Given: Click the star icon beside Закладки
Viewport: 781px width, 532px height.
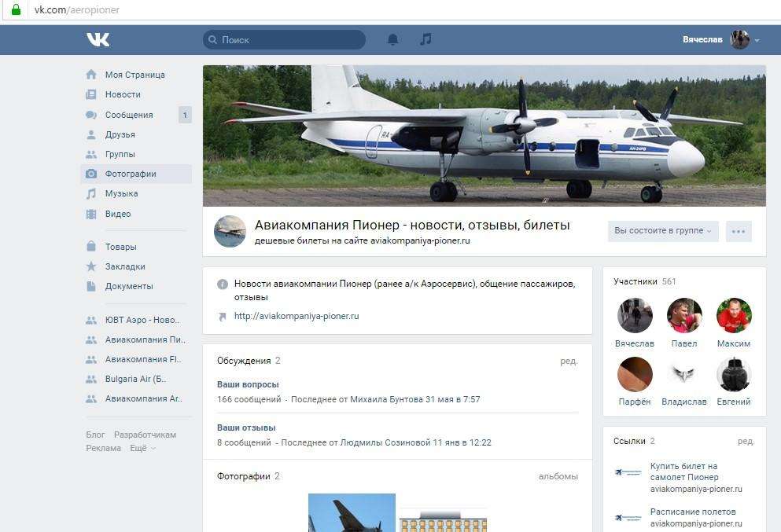Looking at the screenshot, I should [91, 266].
